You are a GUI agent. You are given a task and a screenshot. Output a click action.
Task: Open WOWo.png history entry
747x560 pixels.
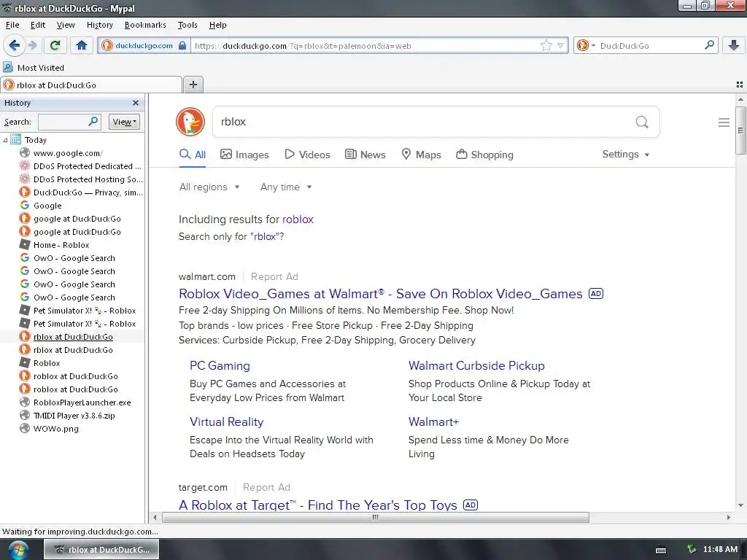pyautogui.click(x=55, y=429)
